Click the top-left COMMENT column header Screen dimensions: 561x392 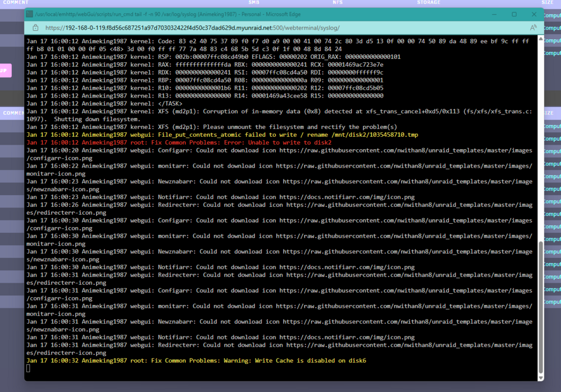tap(15, 2)
